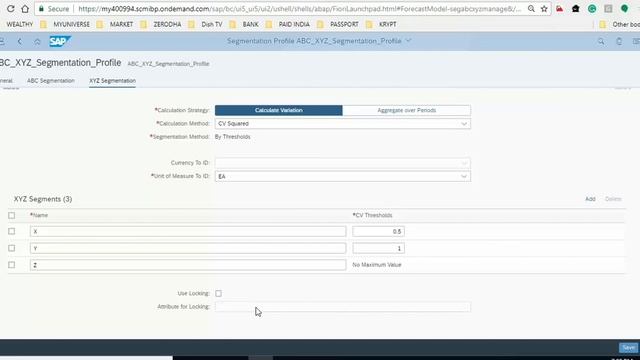640x360 pixels.
Task: Click the Name column header
Action: [39, 215]
